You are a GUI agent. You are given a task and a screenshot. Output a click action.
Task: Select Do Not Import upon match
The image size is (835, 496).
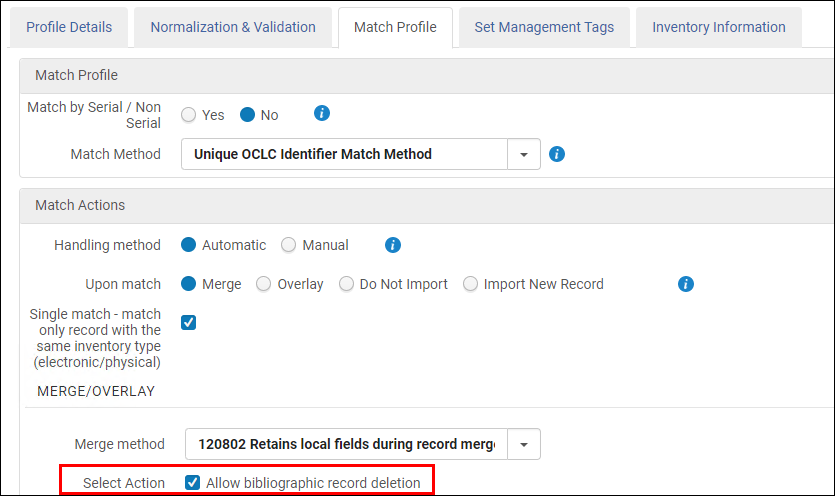(346, 284)
